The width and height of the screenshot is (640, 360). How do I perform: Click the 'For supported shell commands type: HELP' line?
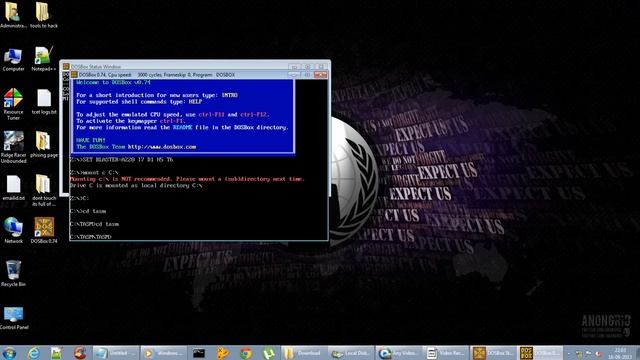(x=139, y=102)
